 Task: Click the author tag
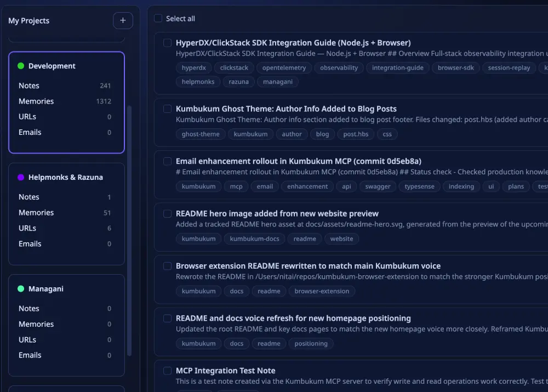pyautogui.click(x=292, y=134)
